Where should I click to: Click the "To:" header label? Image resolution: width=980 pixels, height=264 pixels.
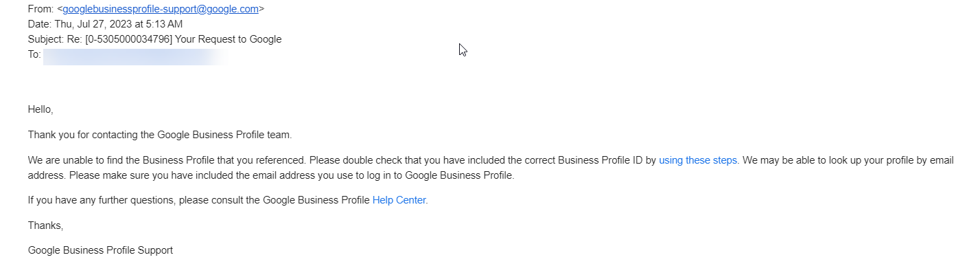[x=34, y=54]
